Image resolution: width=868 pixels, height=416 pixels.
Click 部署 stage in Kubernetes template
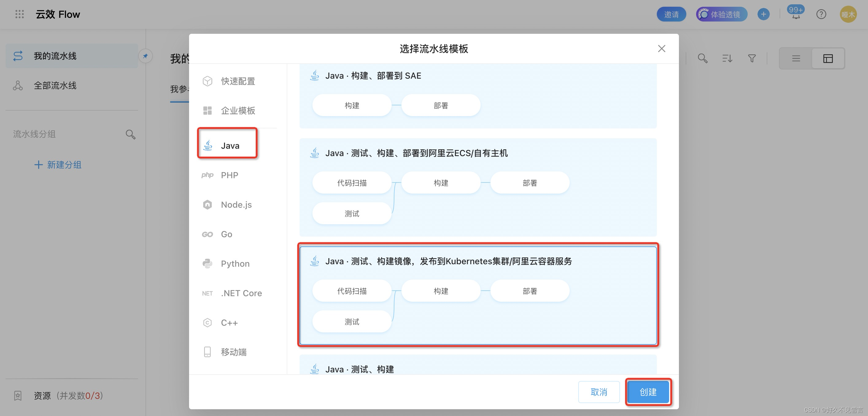click(x=530, y=290)
